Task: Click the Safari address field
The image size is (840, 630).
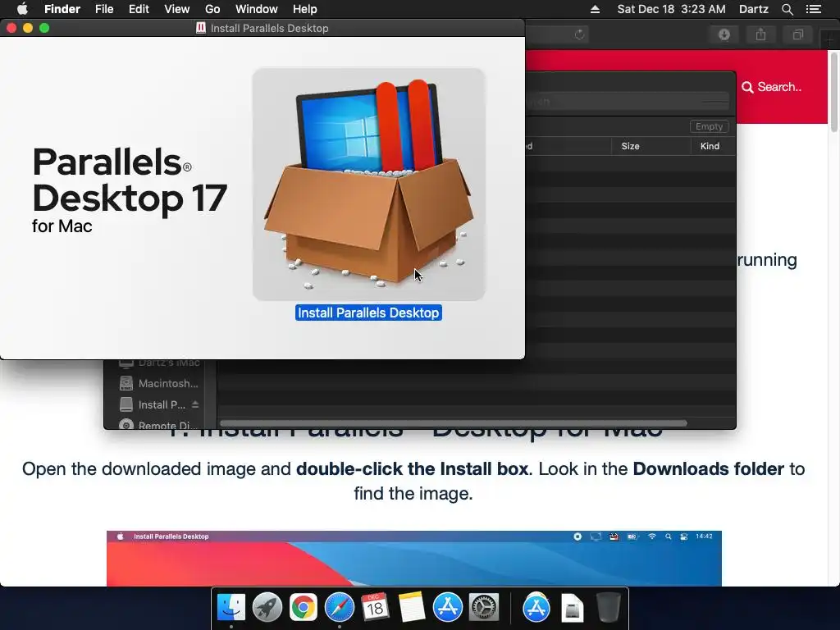Action: (557, 34)
